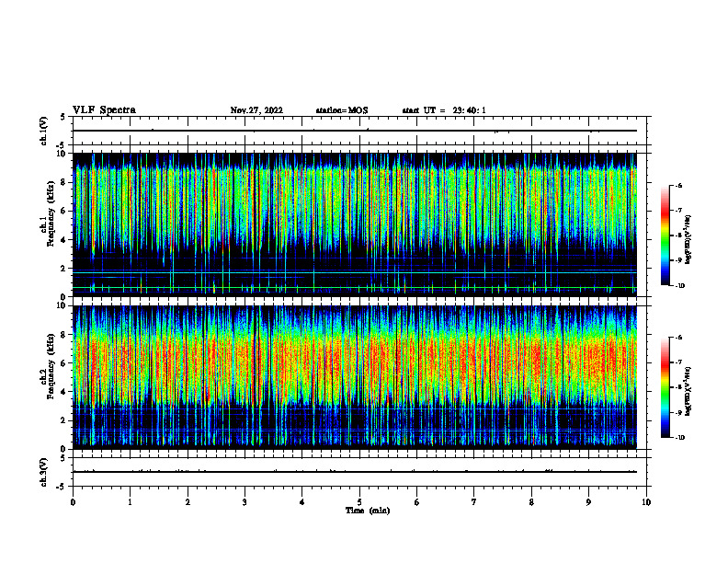Click the "Time (min)" axis label
This screenshot has height=563, width=728.
pos(368,511)
